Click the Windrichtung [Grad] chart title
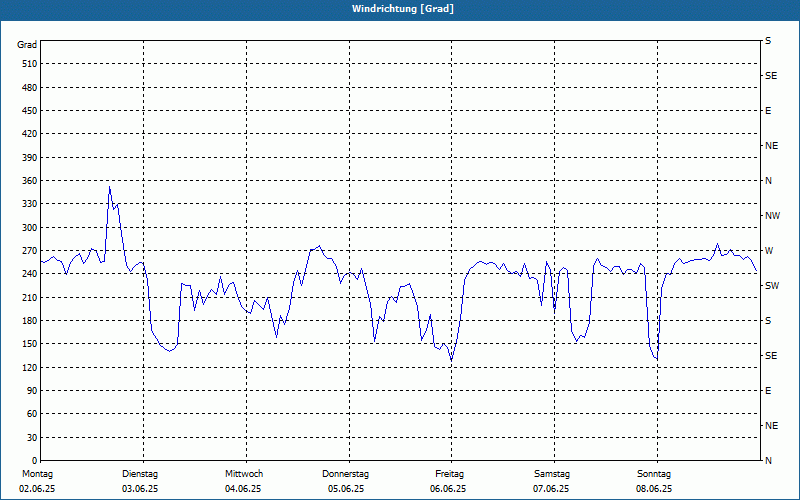This screenshot has height=500, width=800. click(403, 9)
